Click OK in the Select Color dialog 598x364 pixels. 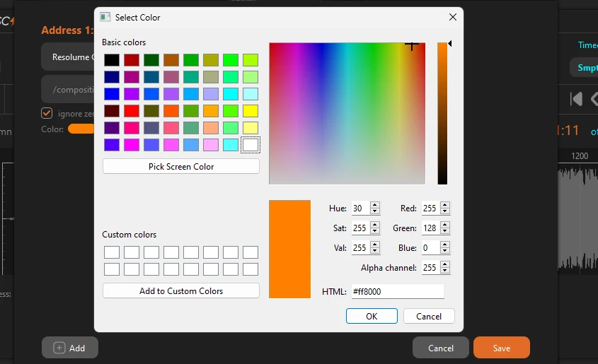pyautogui.click(x=372, y=316)
